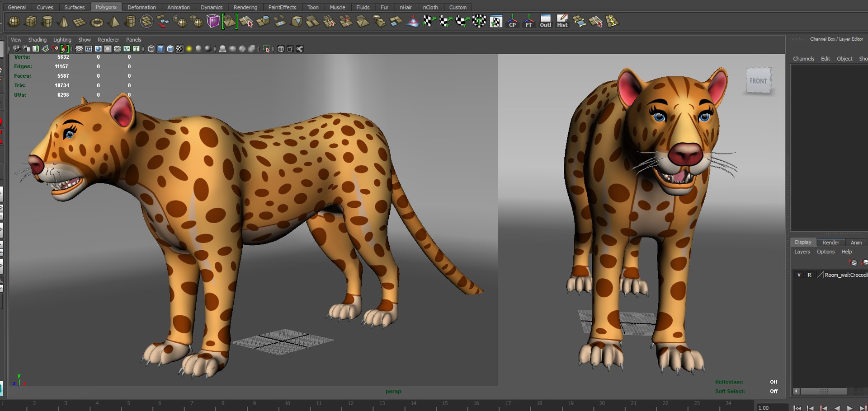The height and width of the screenshot is (411, 868).
Task: Open Layers menu in Layer Editor
Action: (802, 252)
